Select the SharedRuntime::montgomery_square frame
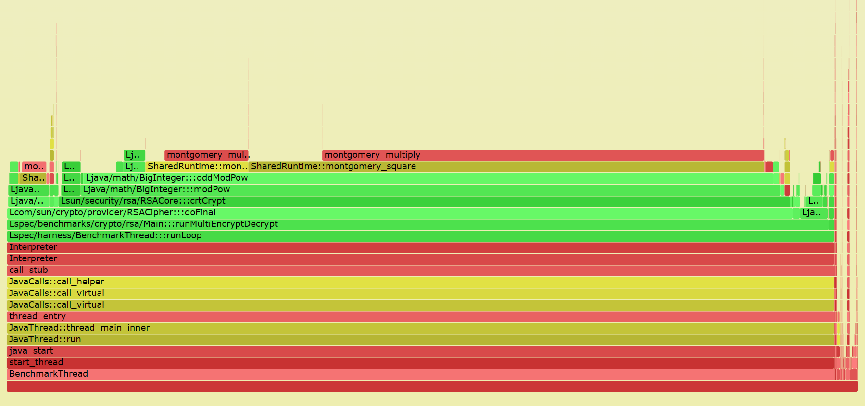868x406 pixels. click(x=506, y=166)
